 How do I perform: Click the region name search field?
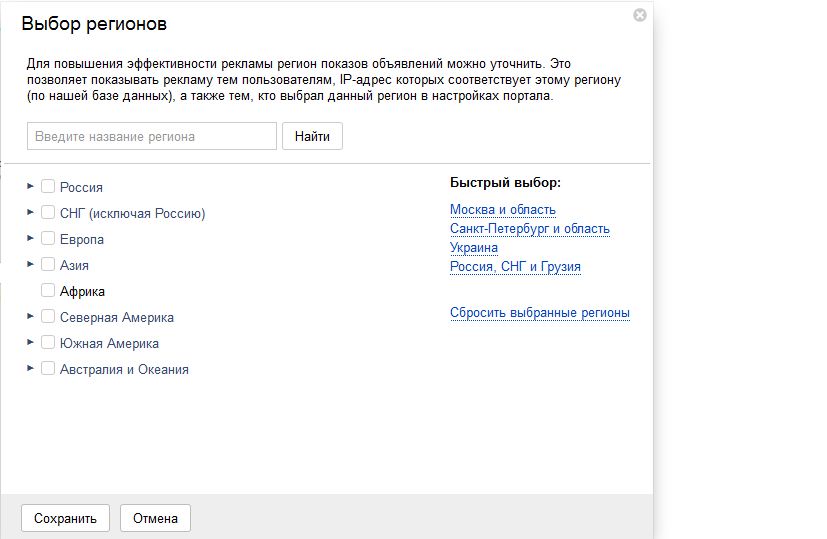152,136
